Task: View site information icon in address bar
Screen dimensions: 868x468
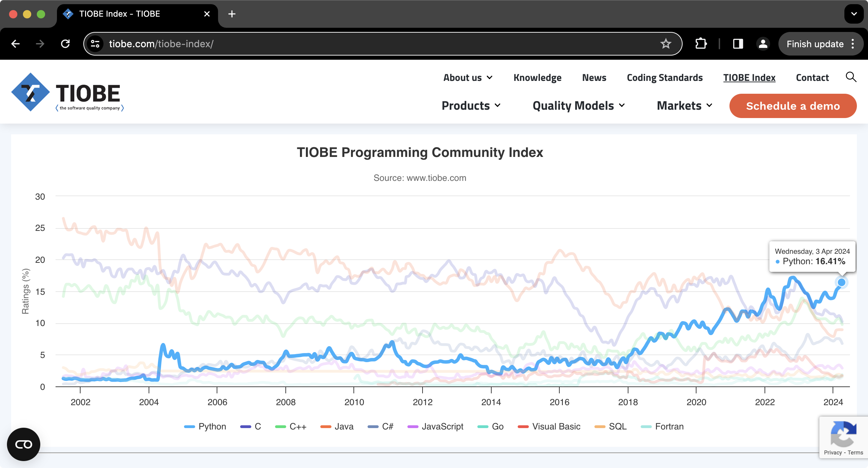Action: [x=95, y=44]
